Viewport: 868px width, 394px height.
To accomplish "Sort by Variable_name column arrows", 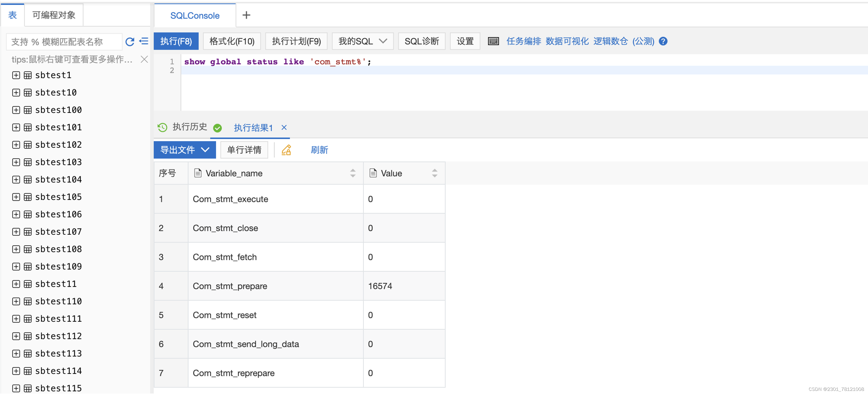I will pyautogui.click(x=353, y=173).
